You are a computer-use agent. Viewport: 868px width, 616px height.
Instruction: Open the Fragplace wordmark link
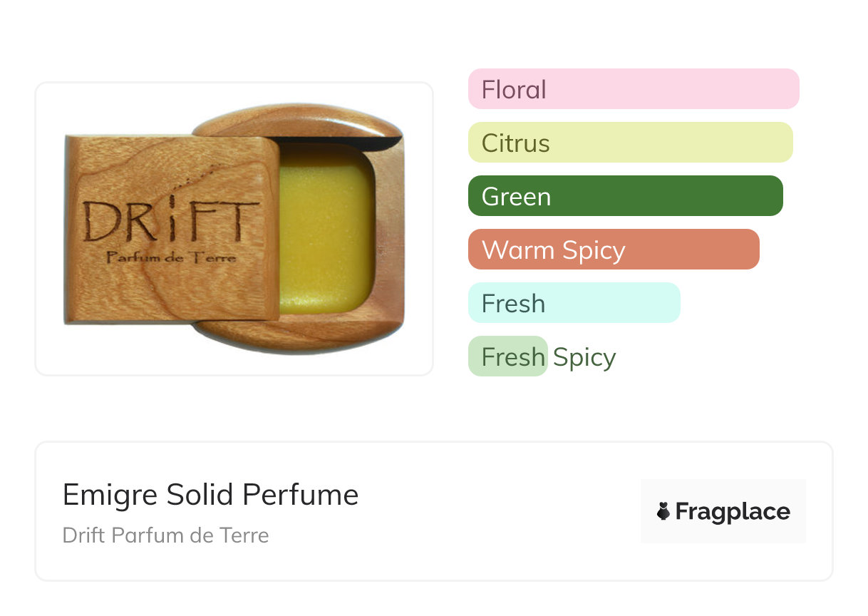(x=733, y=511)
